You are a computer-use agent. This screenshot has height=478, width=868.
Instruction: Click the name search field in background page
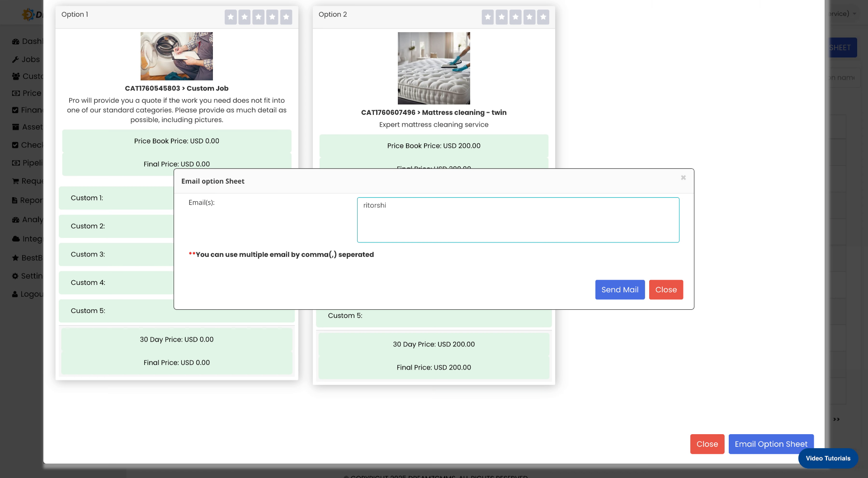842,78
